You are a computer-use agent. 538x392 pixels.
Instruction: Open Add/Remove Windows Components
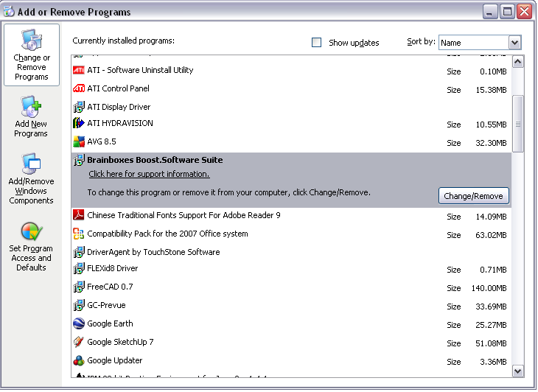31,178
